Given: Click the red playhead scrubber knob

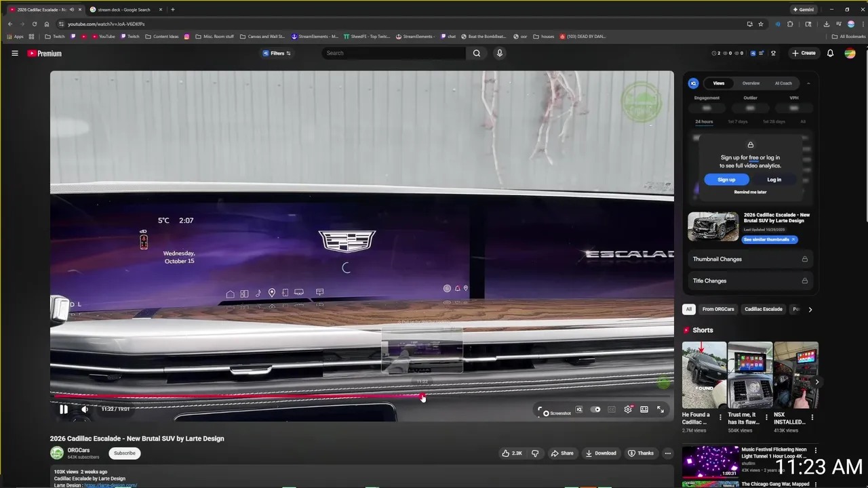Looking at the screenshot, I should 422,396.
